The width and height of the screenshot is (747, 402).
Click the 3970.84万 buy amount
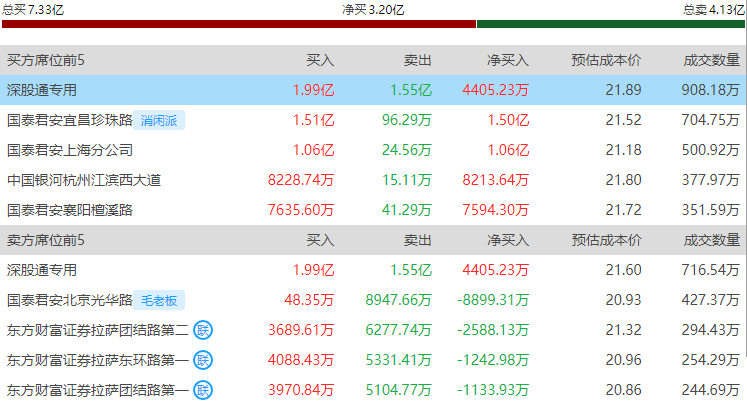pos(301,390)
